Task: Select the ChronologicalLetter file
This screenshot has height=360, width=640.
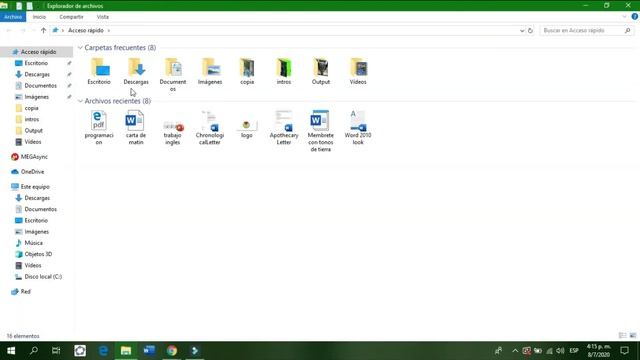Action: [210, 127]
